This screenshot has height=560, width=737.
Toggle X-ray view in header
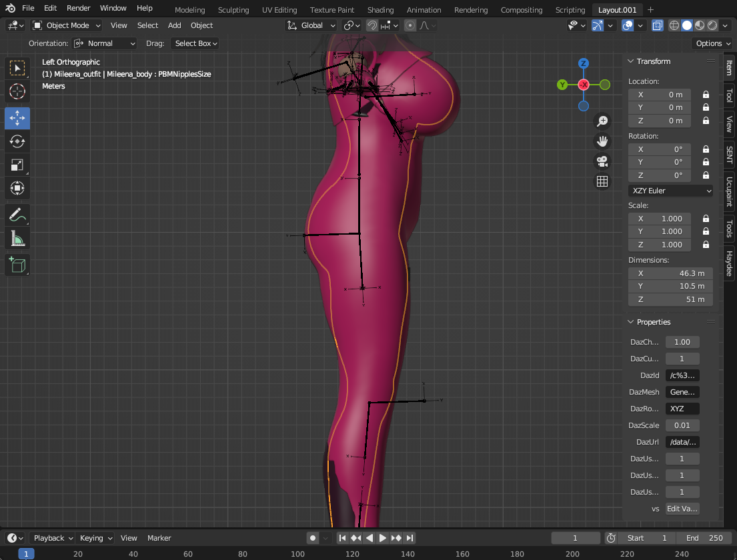pyautogui.click(x=657, y=25)
